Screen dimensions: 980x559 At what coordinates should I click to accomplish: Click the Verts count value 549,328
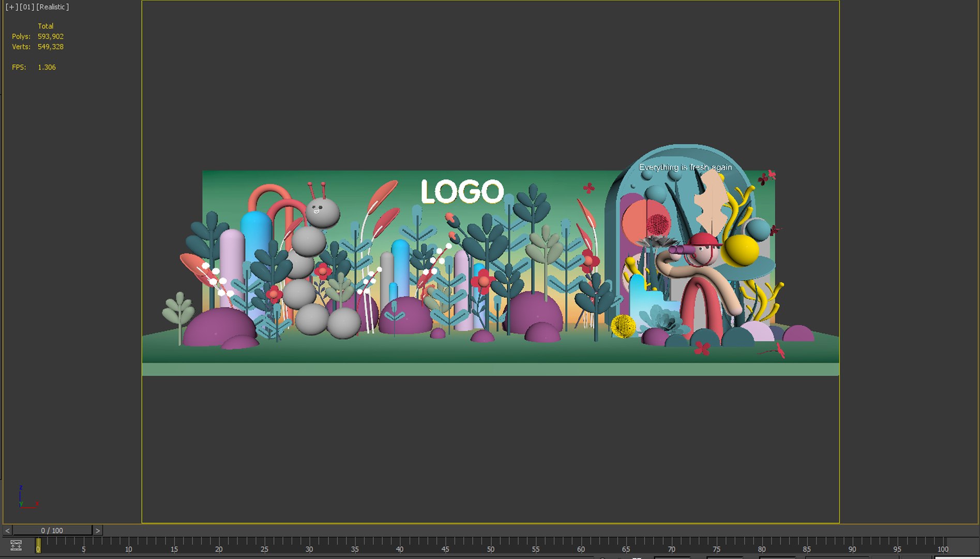click(51, 47)
